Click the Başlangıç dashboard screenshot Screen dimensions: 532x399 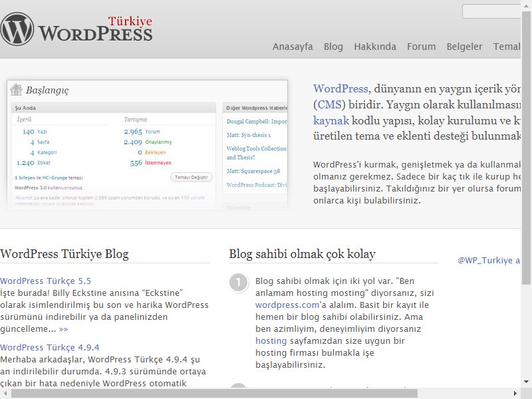147,145
